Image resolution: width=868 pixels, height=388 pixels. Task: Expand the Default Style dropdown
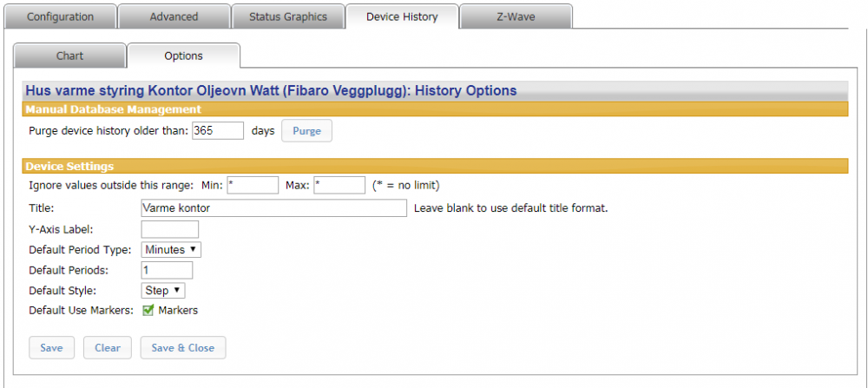(x=163, y=291)
